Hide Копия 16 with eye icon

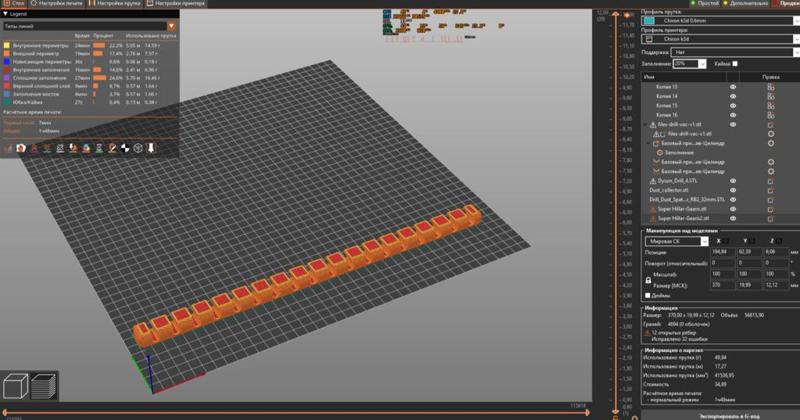pos(733,115)
